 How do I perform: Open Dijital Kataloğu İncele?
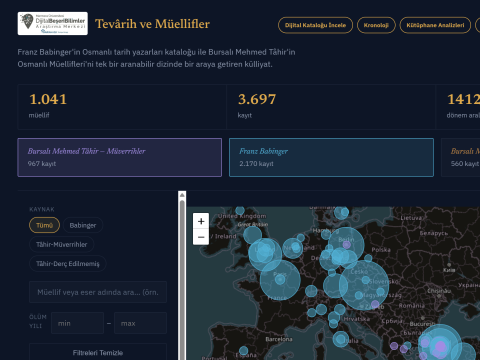pos(315,25)
